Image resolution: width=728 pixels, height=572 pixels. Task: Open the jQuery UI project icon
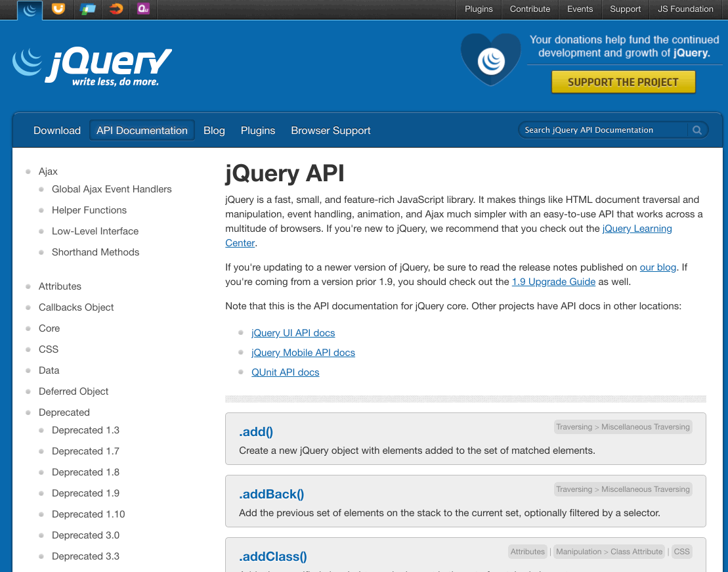(x=58, y=9)
